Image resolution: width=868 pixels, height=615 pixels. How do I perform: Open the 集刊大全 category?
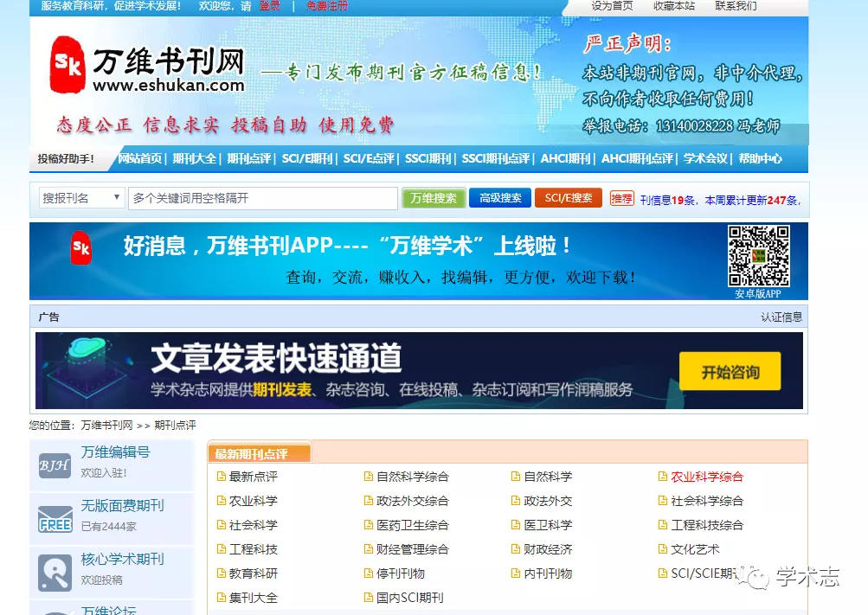click(x=254, y=598)
